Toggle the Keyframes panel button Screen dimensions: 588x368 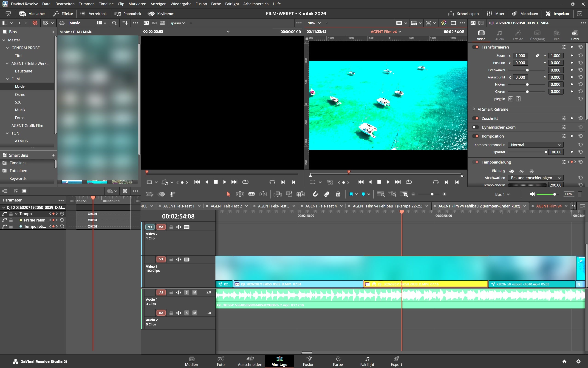[x=161, y=14]
